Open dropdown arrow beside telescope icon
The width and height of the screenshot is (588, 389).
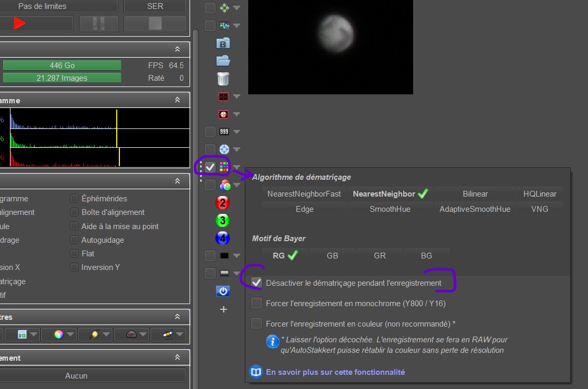(180, 334)
